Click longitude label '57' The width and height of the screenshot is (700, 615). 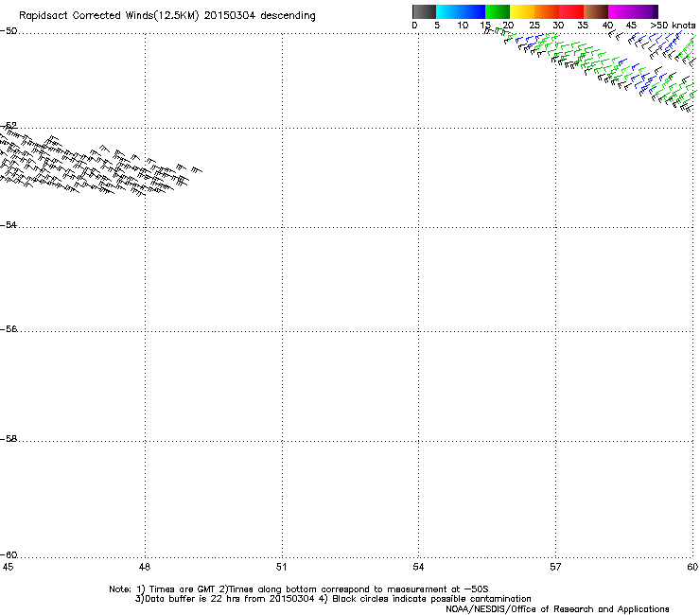point(555,567)
